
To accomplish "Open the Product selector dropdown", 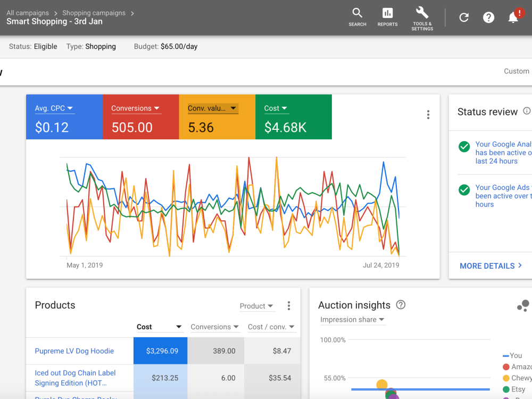I will (x=256, y=306).
